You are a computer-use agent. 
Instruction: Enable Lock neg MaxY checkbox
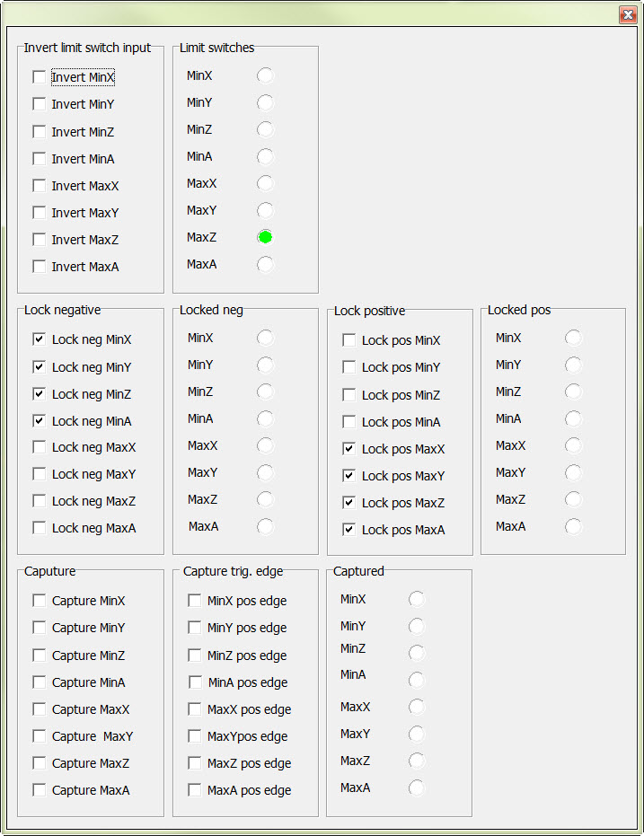click(40, 473)
